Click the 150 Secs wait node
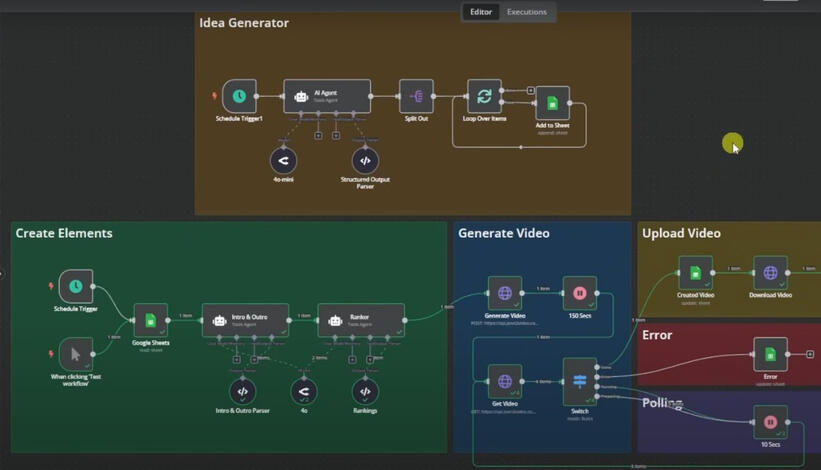This screenshot has height=470, width=821. point(579,294)
